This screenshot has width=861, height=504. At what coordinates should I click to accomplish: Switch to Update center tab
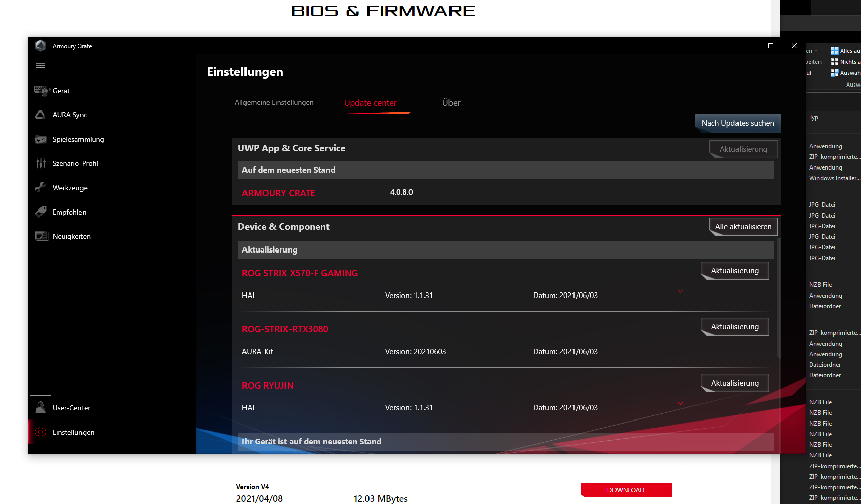pyautogui.click(x=371, y=103)
